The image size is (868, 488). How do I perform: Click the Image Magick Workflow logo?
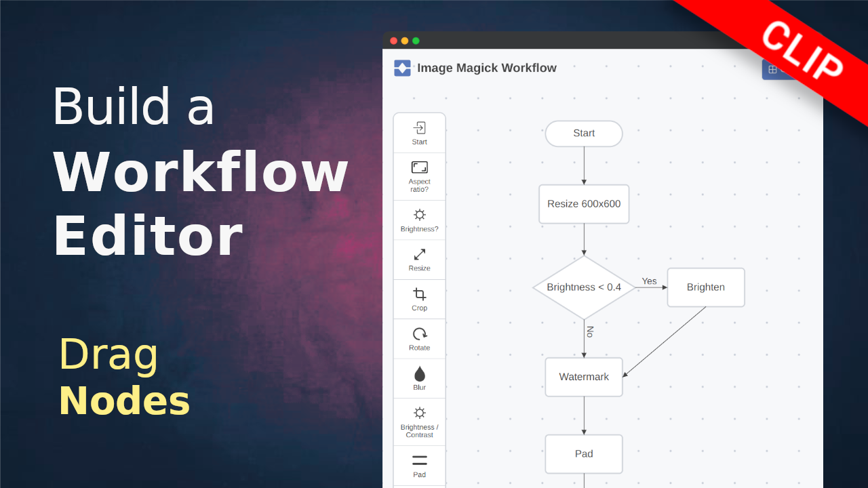coord(402,68)
